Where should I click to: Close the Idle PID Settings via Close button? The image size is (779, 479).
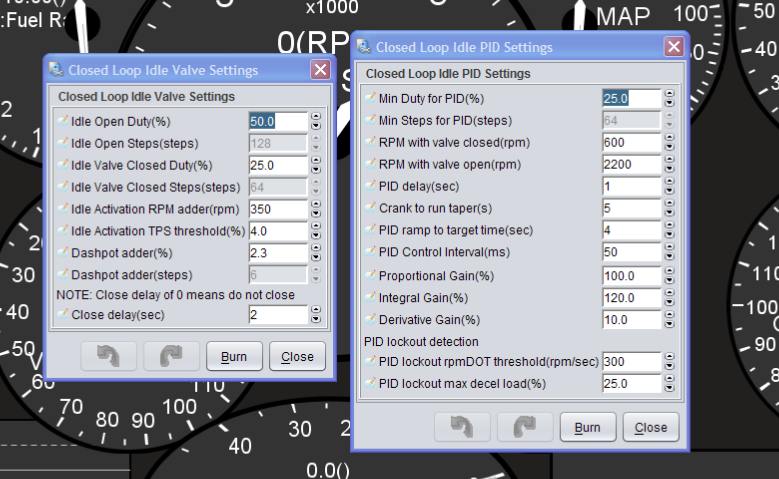pyautogui.click(x=651, y=427)
